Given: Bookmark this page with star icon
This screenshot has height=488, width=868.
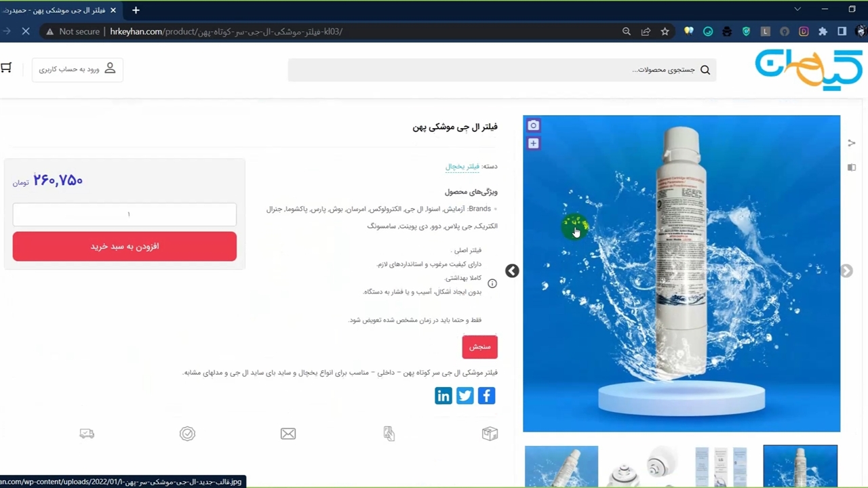Looking at the screenshot, I should 665,31.
